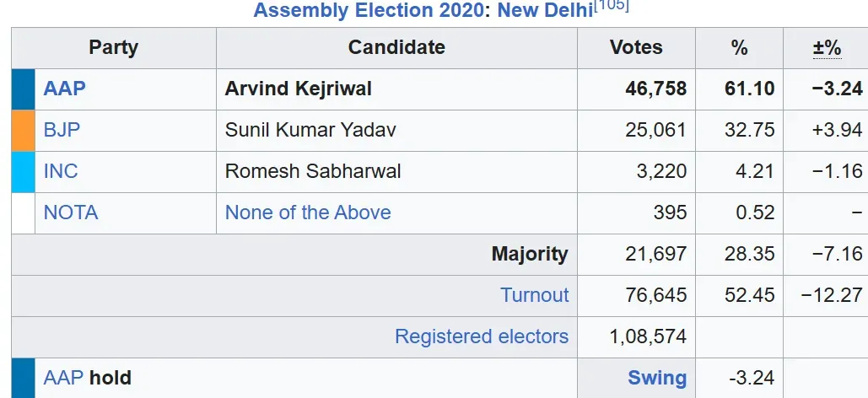Click the BJP orange color cell
The width and height of the screenshot is (868, 398).
tap(24, 131)
